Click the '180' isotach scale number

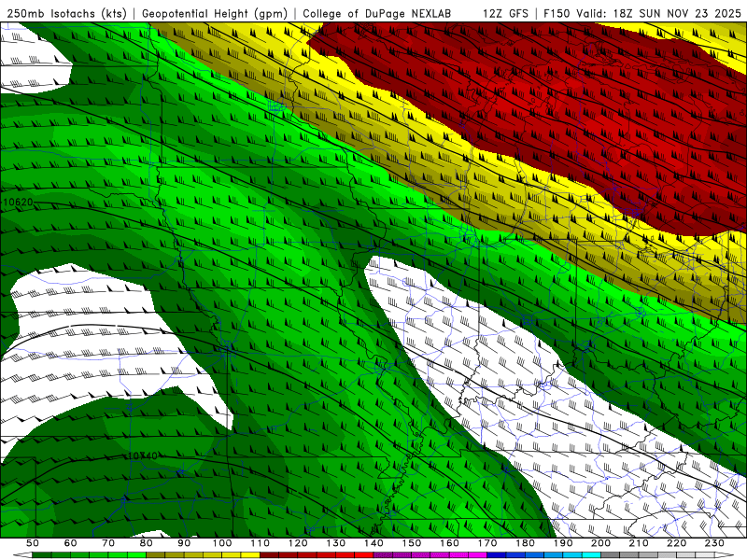(525, 543)
